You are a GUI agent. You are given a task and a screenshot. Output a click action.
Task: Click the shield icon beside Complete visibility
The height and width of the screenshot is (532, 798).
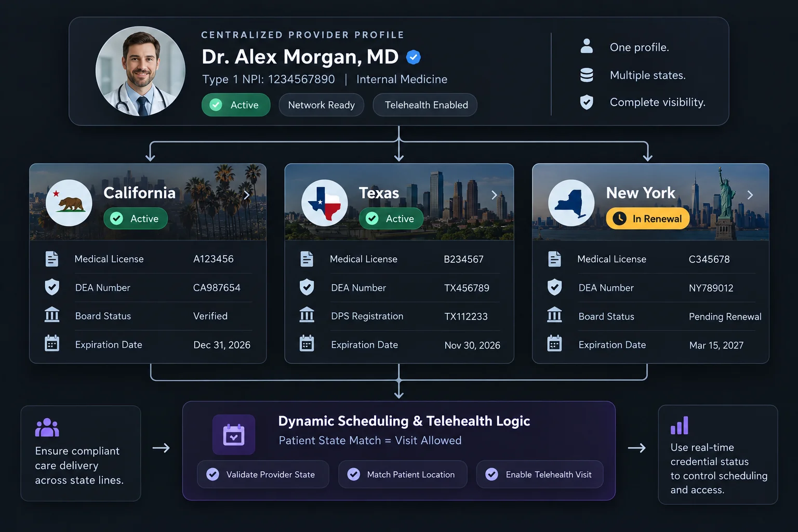point(587,102)
